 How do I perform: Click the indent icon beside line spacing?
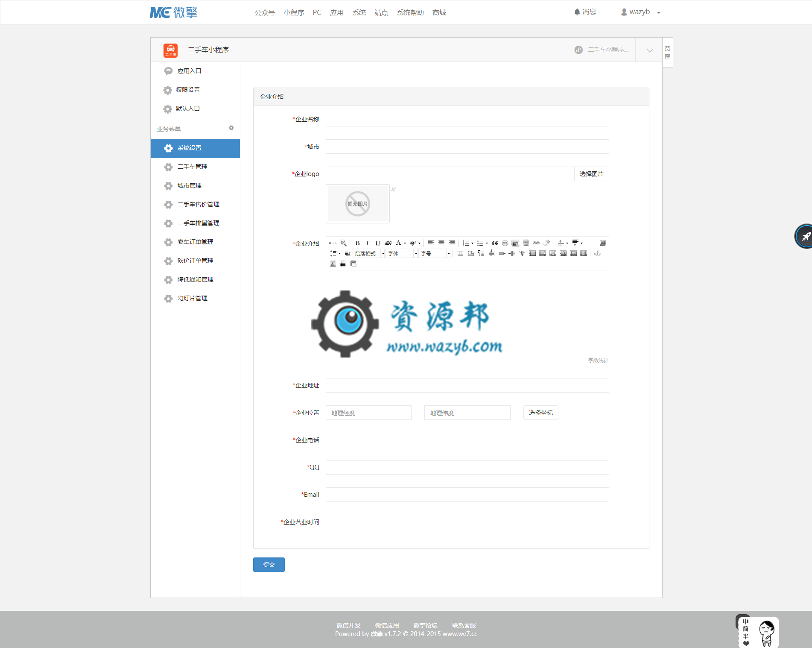pyautogui.click(x=348, y=253)
